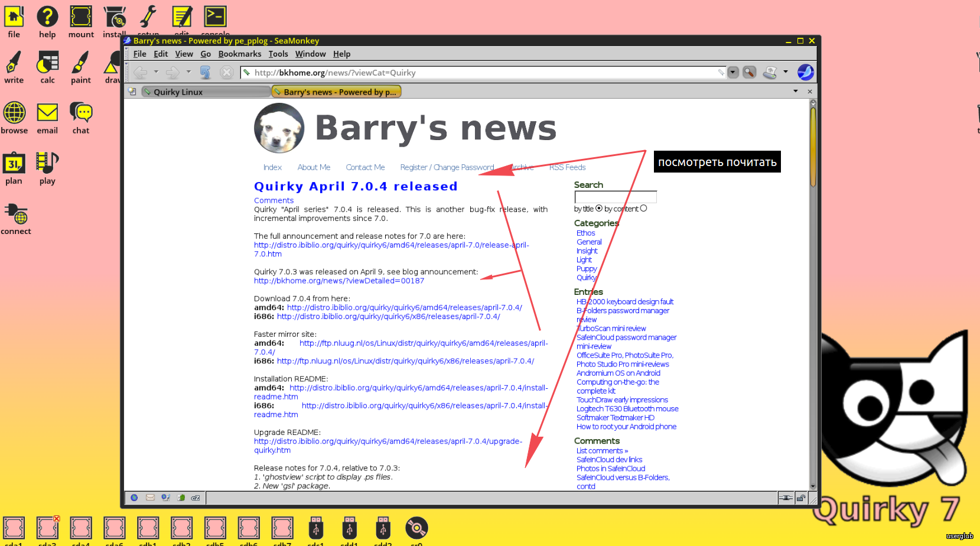The width and height of the screenshot is (980, 546).
Task: Open the Bookmarks menu
Action: [x=240, y=54]
